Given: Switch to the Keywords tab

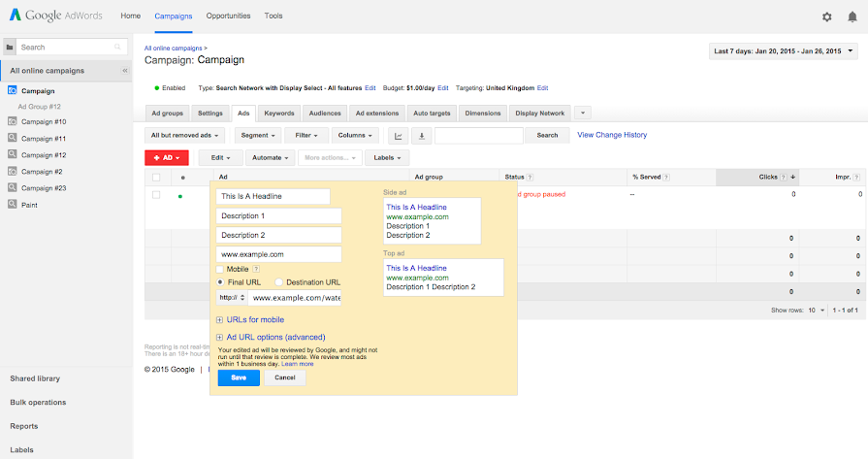Looking at the screenshot, I should click(279, 114).
